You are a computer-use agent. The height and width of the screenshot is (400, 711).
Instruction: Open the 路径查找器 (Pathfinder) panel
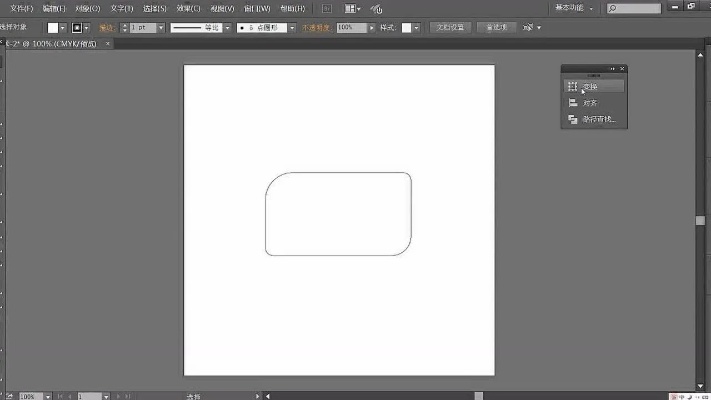pyautogui.click(x=594, y=119)
